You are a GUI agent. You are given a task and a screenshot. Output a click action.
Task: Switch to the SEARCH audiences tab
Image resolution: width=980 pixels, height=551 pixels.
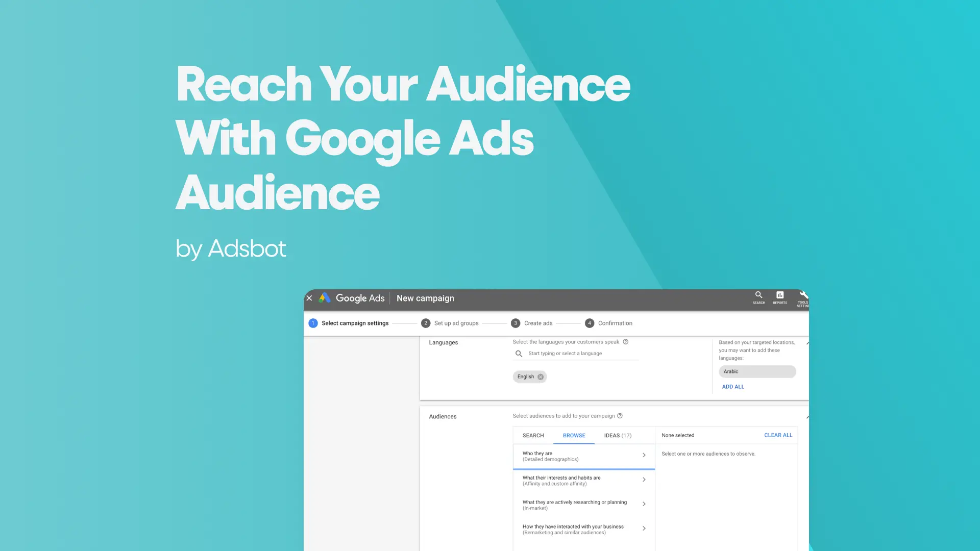533,435
